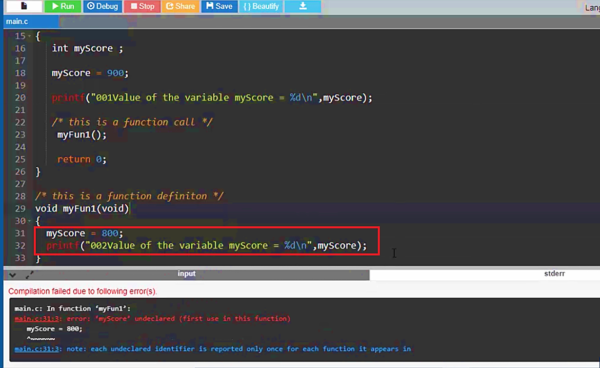
Task: Click the Compilation failed error message
Action: coord(83,291)
